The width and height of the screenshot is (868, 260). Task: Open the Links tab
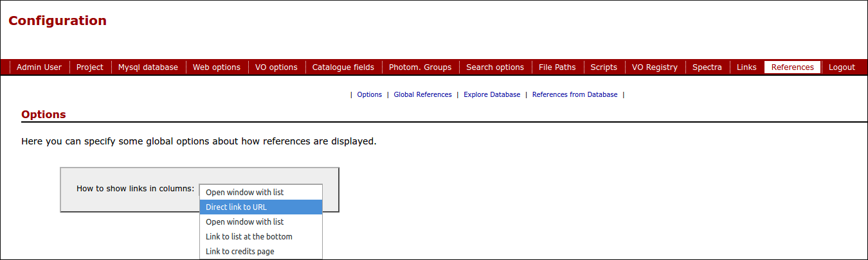(746, 67)
